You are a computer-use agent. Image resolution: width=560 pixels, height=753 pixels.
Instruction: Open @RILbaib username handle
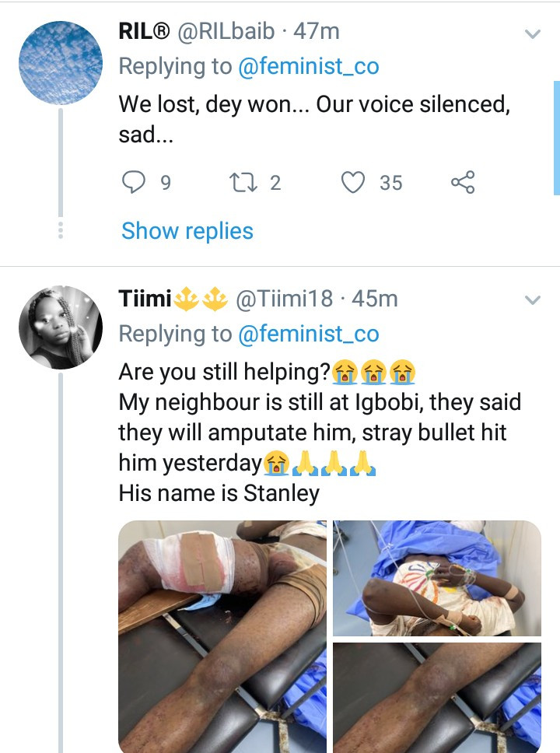pos(226,32)
